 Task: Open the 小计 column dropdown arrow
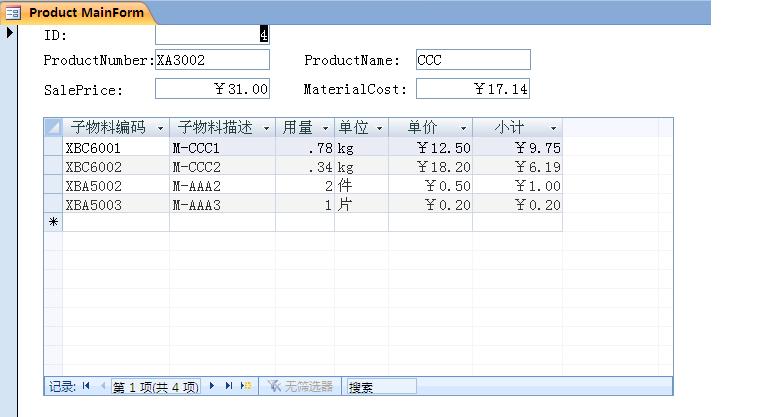(x=553, y=129)
